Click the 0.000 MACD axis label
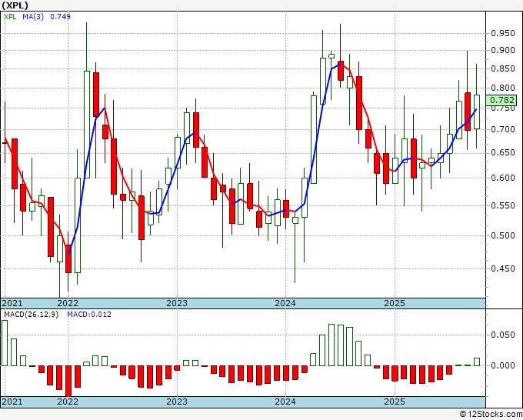Screen dimensions: 523x420 503,365
